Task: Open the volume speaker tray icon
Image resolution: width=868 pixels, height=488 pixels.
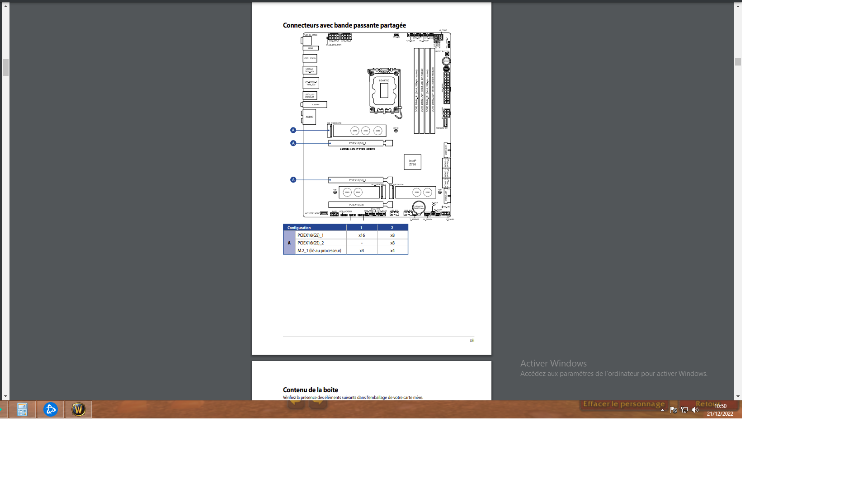Action: (x=695, y=410)
